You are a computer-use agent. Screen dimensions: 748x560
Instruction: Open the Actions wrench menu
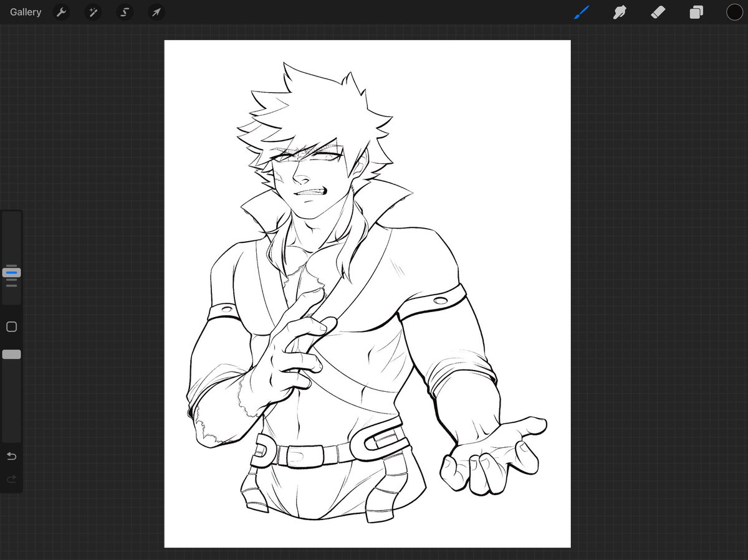(x=62, y=12)
